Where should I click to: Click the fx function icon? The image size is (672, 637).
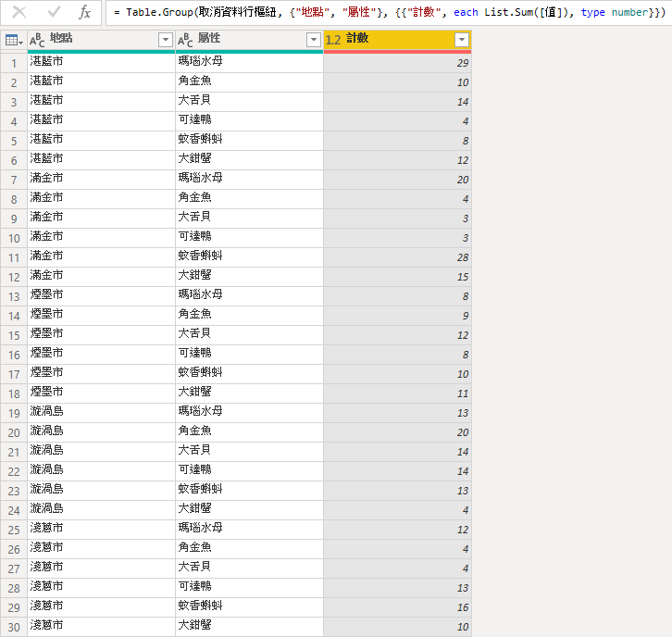[85, 13]
